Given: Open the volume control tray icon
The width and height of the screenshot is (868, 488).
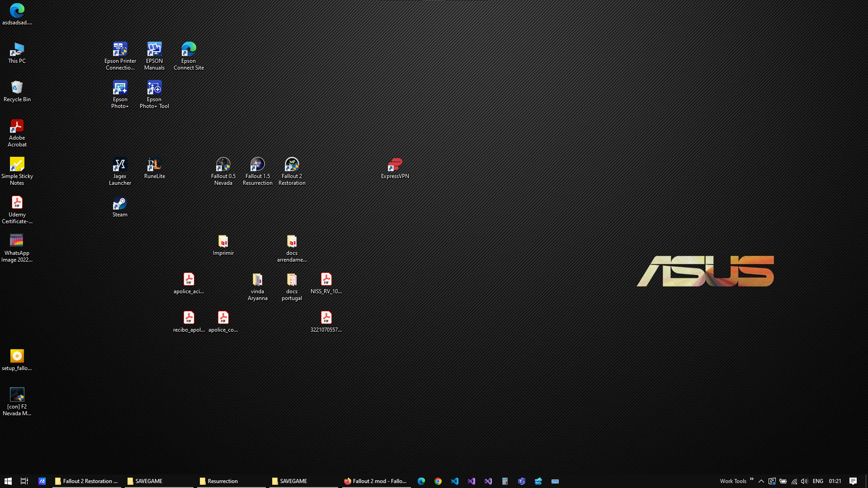Looking at the screenshot, I should pyautogui.click(x=804, y=481).
